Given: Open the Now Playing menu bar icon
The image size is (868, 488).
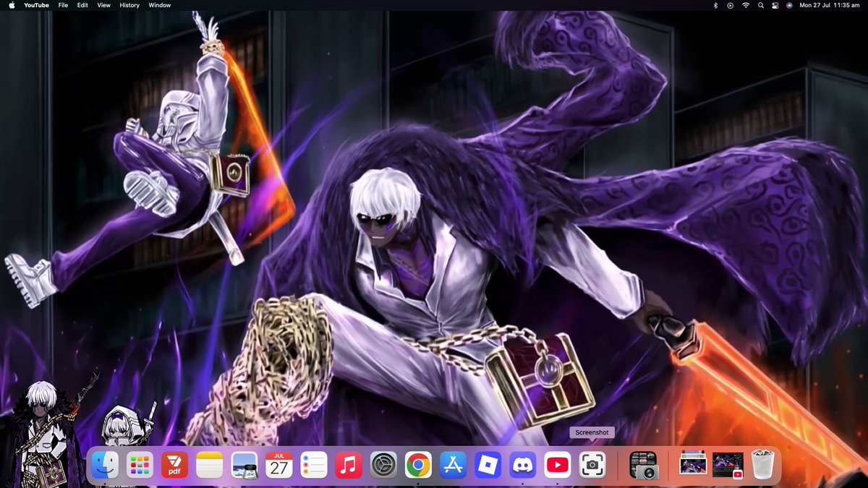Looking at the screenshot, I should 730,5.
